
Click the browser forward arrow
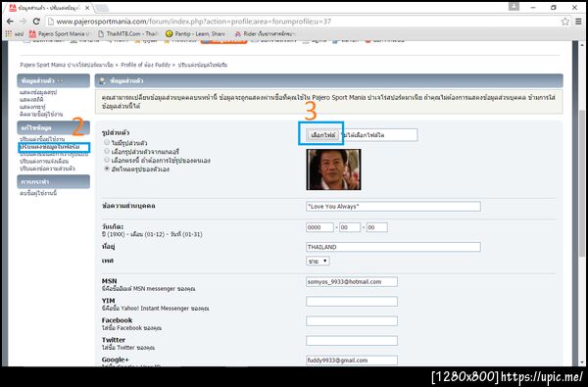point(23,22)
